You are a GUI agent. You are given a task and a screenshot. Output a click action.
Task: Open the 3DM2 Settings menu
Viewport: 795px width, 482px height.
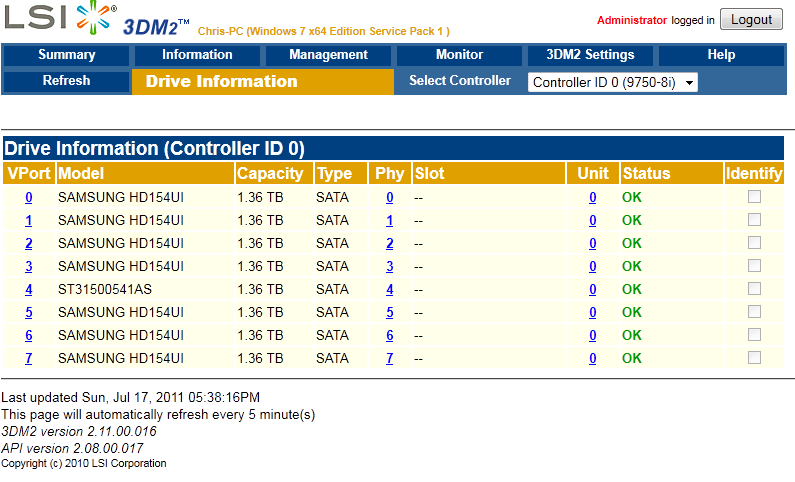(590, 55)
